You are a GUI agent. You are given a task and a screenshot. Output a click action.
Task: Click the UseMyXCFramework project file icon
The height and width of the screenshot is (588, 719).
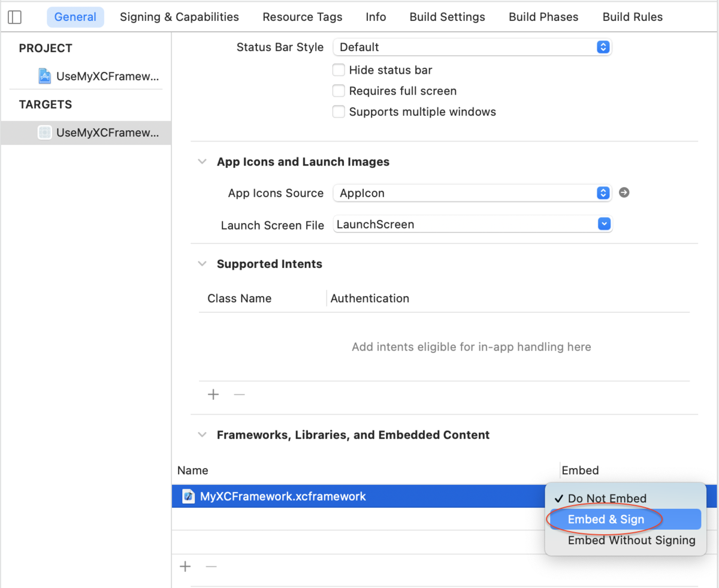point(45,76)
